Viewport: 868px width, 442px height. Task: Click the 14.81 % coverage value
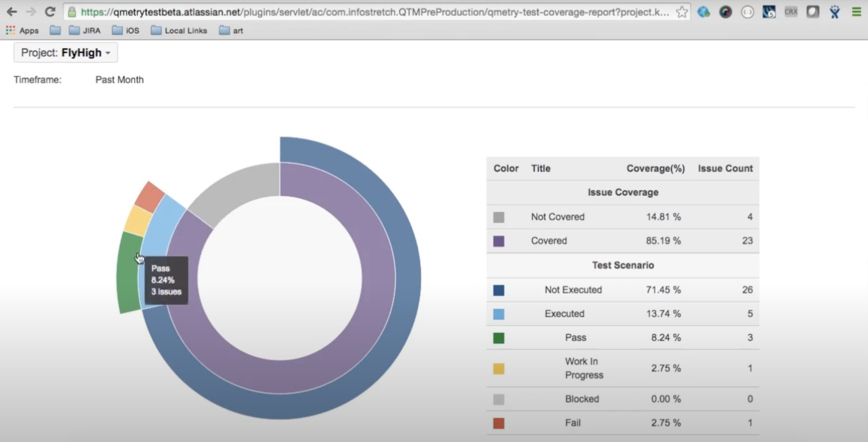point(663,217)
